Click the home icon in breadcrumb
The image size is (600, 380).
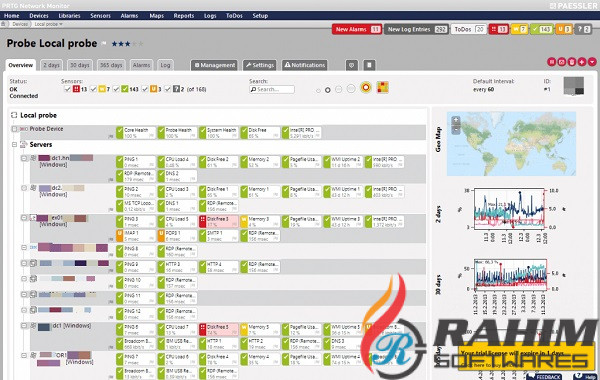[3, 24]
